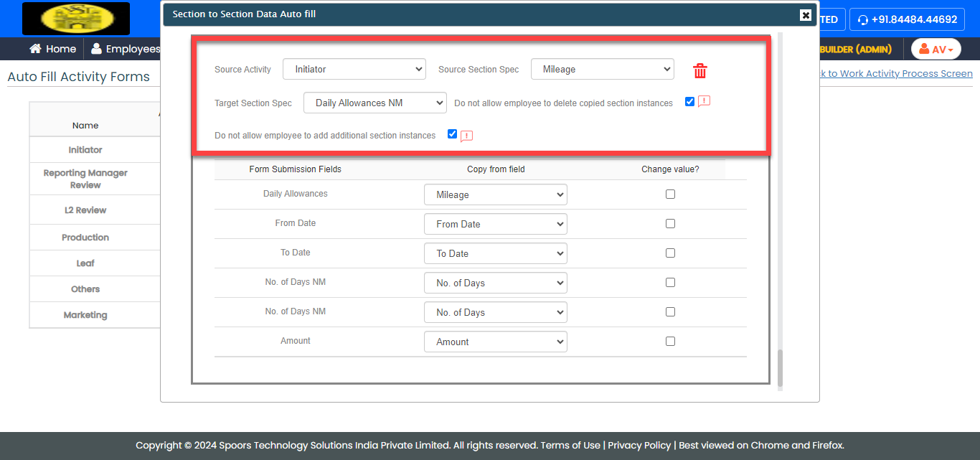
Task: Uncheck do not allow delete copied instances
Action: coord(689,101)
